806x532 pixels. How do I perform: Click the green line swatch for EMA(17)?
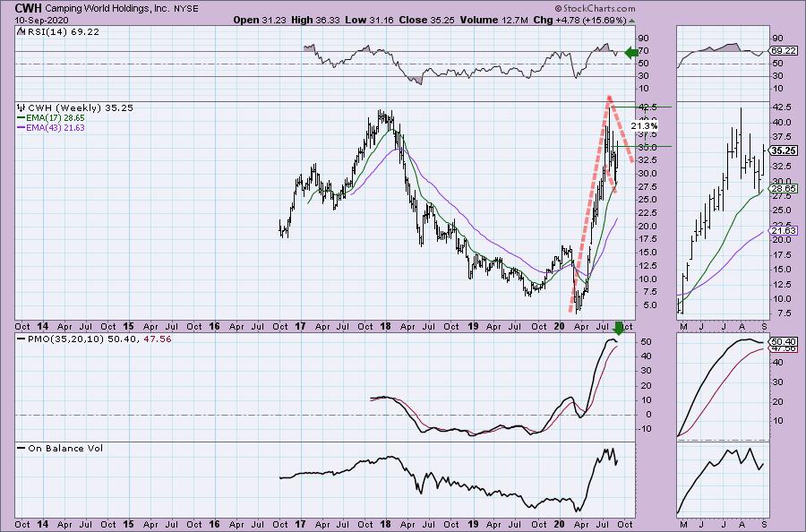(21, 117)
